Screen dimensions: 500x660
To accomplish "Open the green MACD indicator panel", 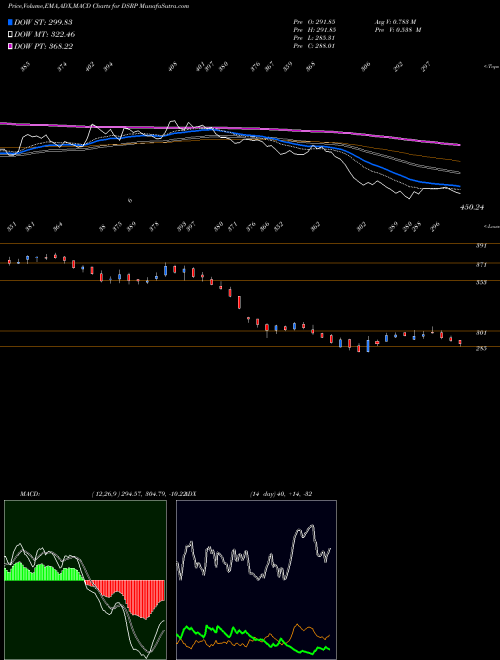I will pyautogui.click(x=85, y=580).
